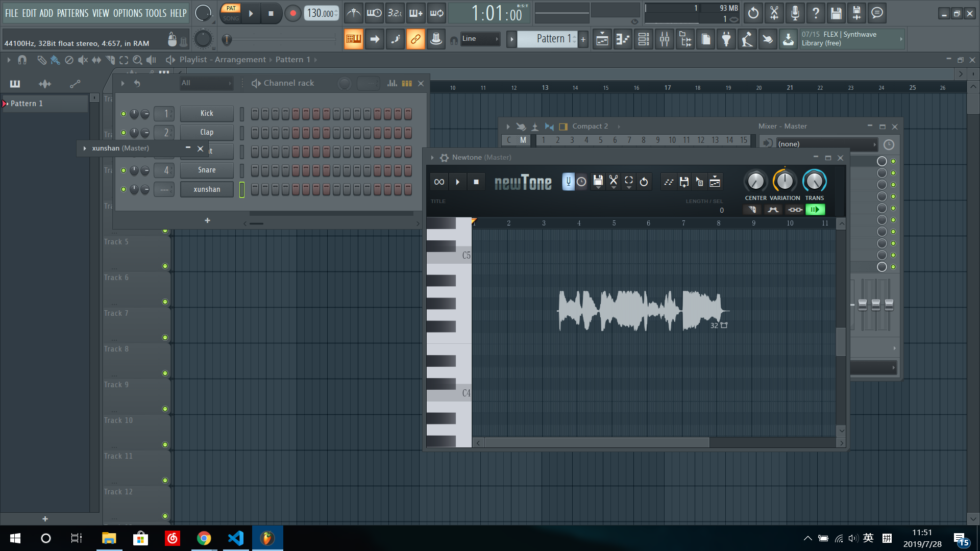
Task: Click the Kick channel button
Action: pyautogui.click(x=207, y=113)
